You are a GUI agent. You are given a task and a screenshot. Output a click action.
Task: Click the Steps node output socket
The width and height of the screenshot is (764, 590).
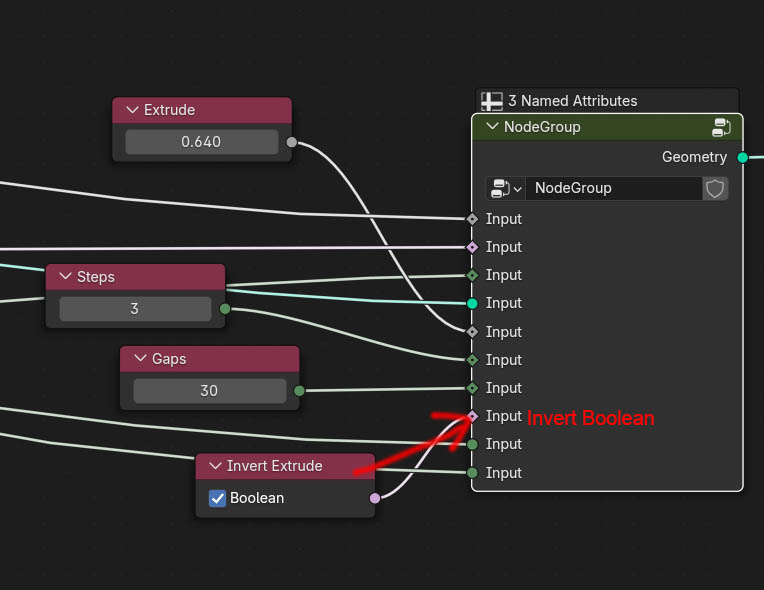[x=225, y=309]
